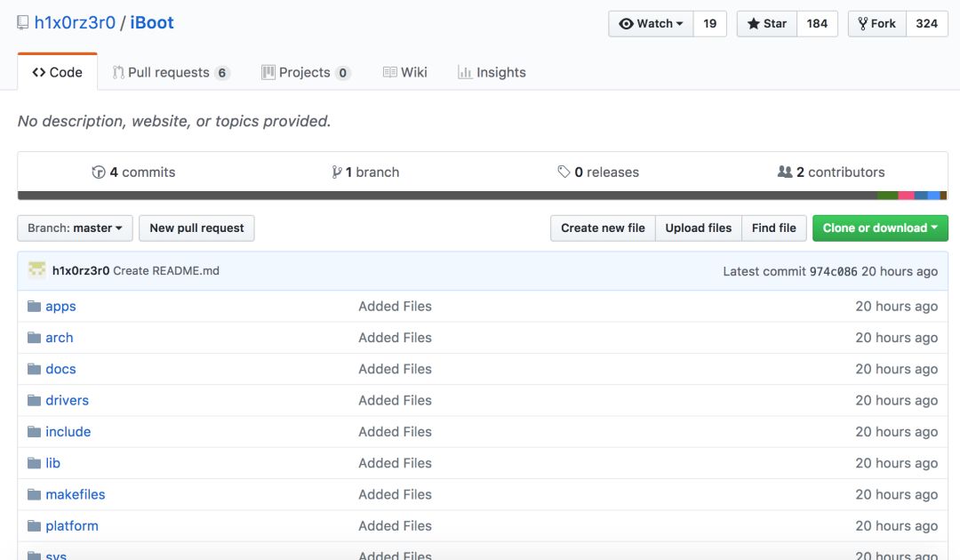The width and height of the screenshot is (960, 560).
Task: Click Create new file button
Action: [603, 228]
